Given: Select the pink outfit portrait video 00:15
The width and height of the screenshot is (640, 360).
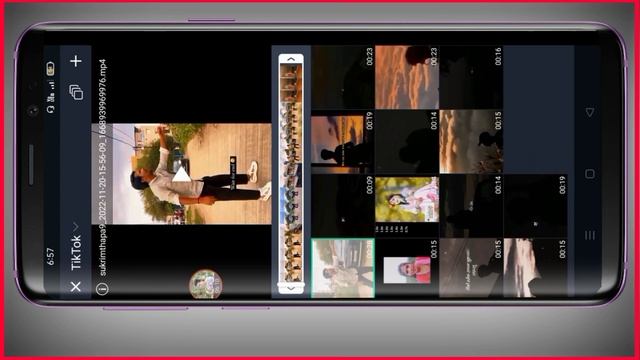Looking at the screenshot, I should click(407, 268).
